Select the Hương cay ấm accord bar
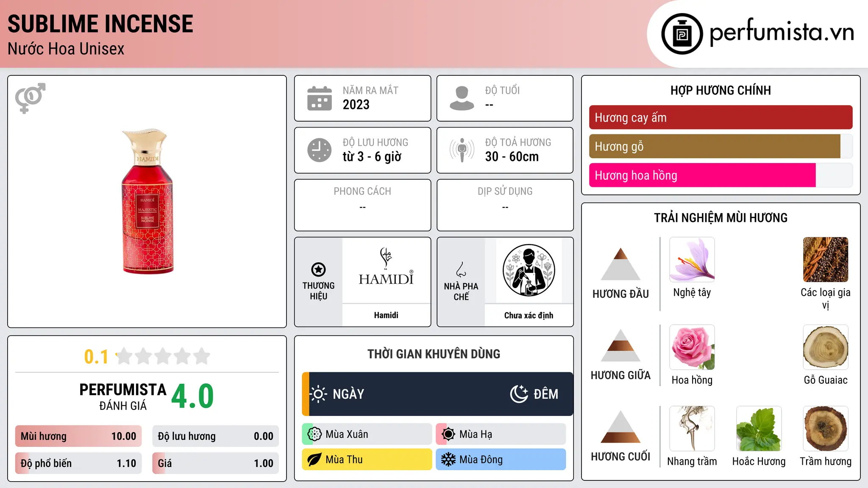This screenshot has width=868, height=488. (721, 117)
